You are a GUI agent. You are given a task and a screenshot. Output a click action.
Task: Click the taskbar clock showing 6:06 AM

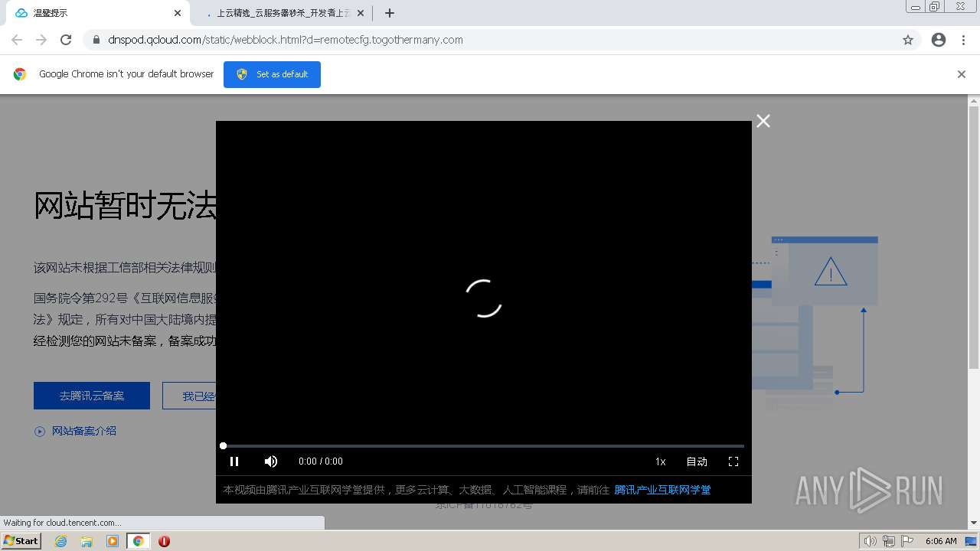(x=941, y=541)
